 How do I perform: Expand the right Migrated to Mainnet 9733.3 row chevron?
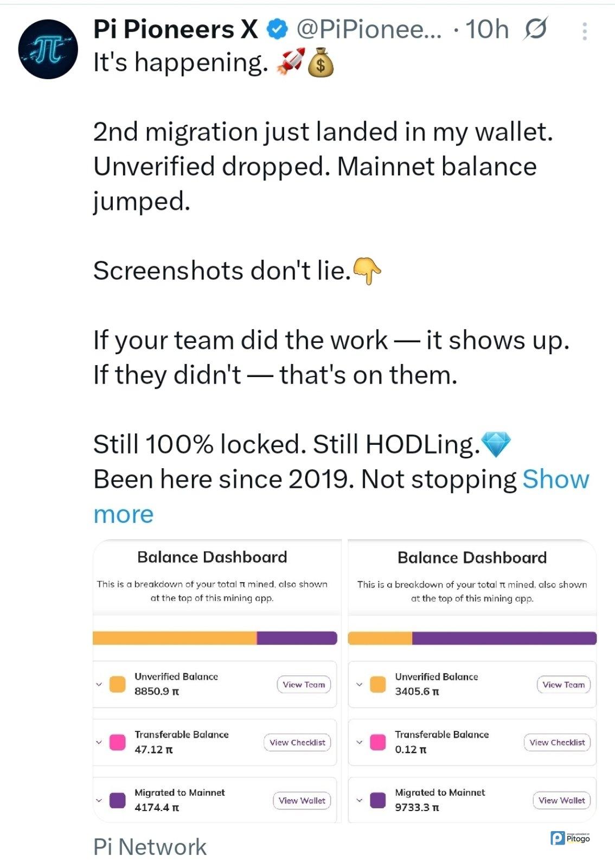tap(359, 800)
